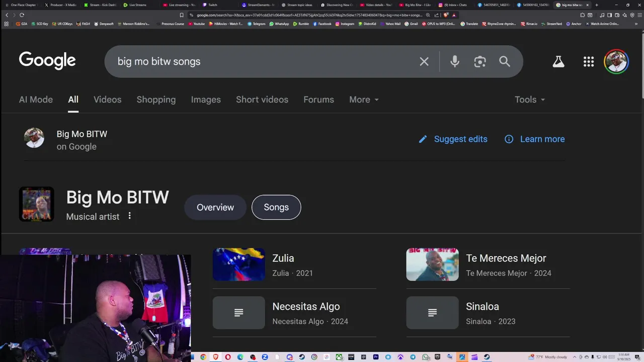Clear the search box with the X icon

424,61
